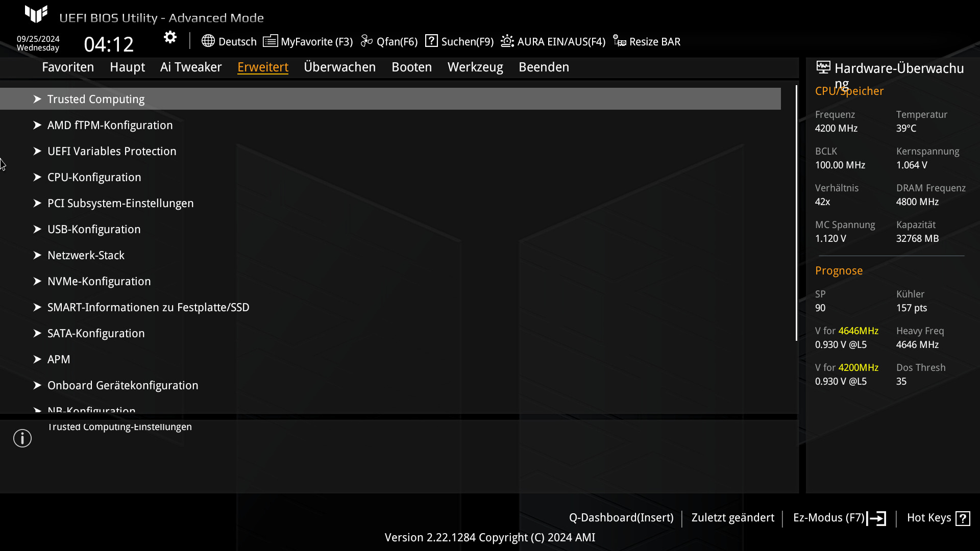This screenshot has height=551, width=980.
Task: Click the Suchen(F9) question mark icon
Action: click(x=431, y=41)
